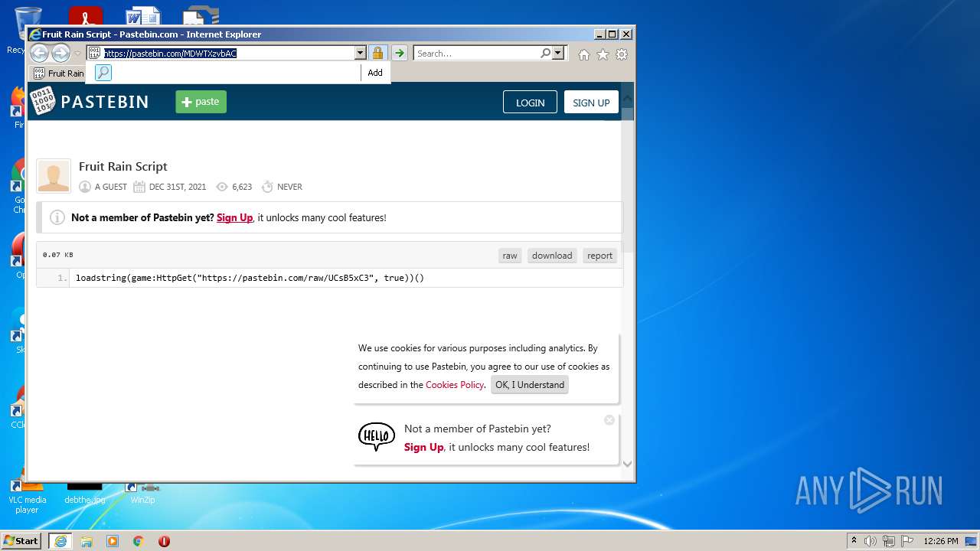Click the calendar icon next to date
The height and width of the screenshot is (551, 980).
coord(139,187)
